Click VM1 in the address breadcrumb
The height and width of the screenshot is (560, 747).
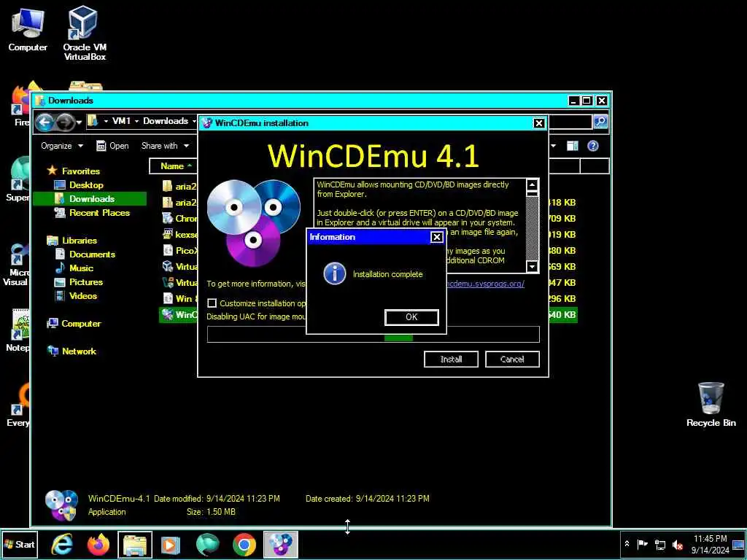pyautogui.click(x=122, y=121)
